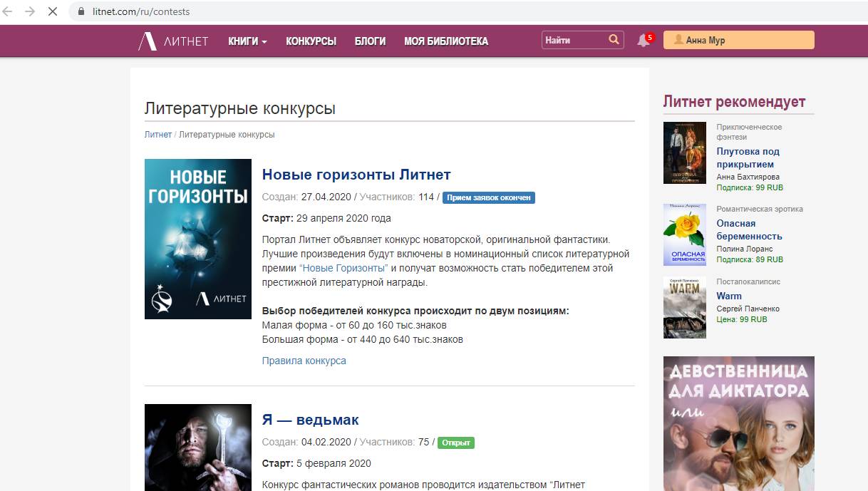Image resolution: width=868 pixels, height=491 pixels.
Task: Focus the Найти search field
Action: pos(573,41)
